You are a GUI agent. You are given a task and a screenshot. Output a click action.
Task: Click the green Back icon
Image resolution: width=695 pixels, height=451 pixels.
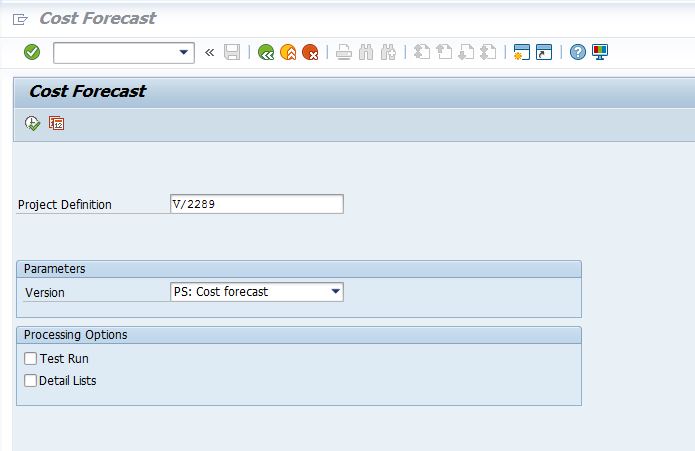click(x=266, y=52)
